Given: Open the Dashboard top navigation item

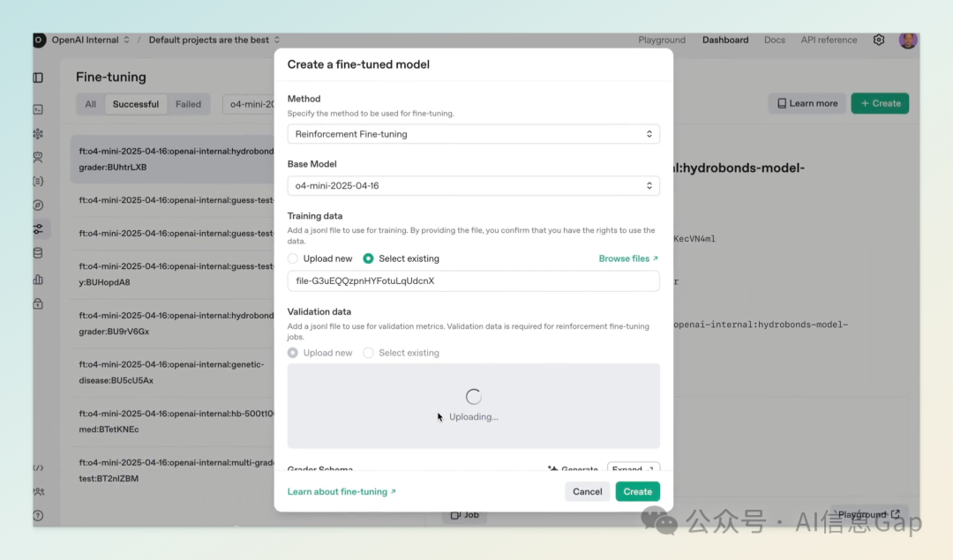Looking at the screenshot, I should (725, 40).
